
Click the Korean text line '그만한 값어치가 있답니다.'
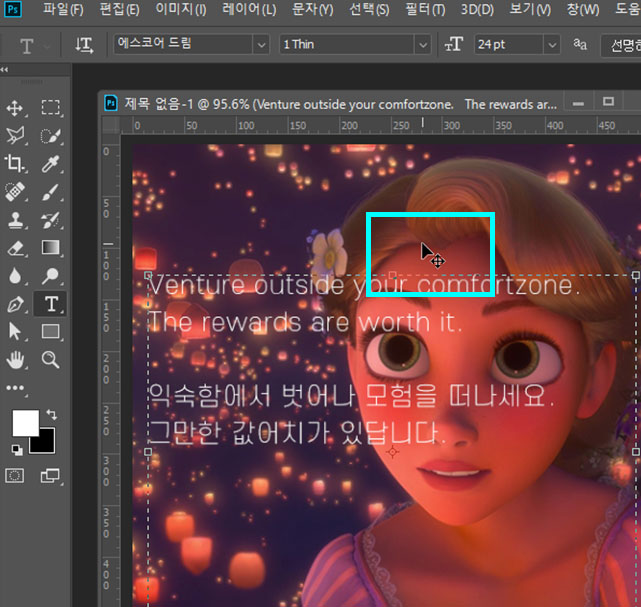point(297,433)
